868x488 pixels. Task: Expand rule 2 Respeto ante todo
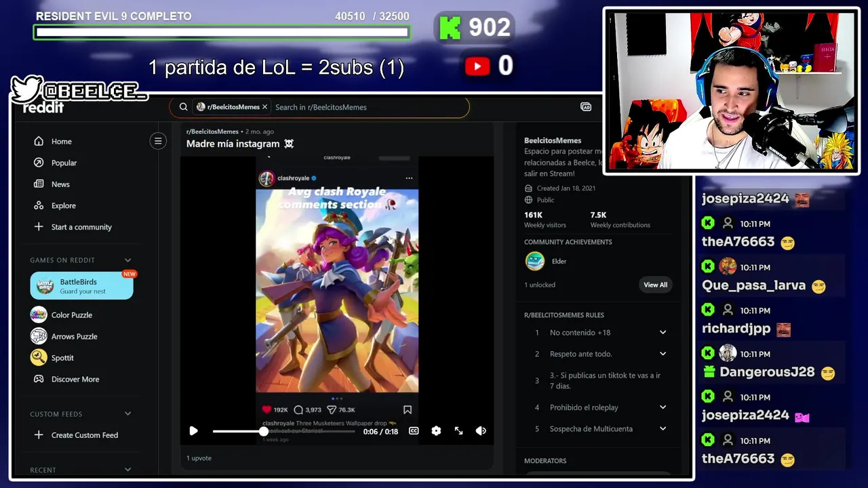click(x=663, y=354)
